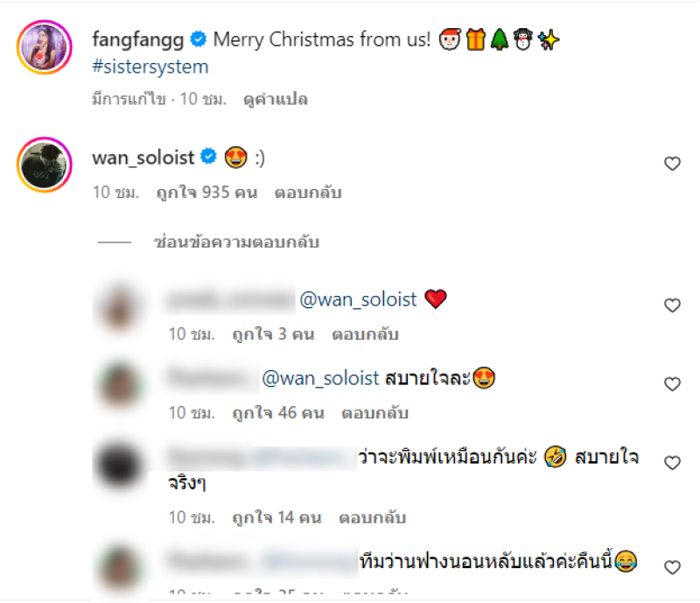Reply to the red heart comment

[365, 334]
